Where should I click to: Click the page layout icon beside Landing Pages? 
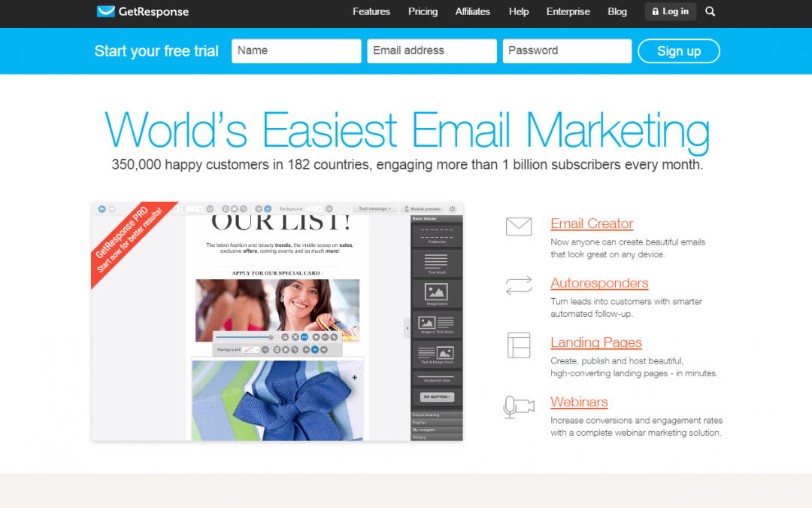[x=519, y=345]
